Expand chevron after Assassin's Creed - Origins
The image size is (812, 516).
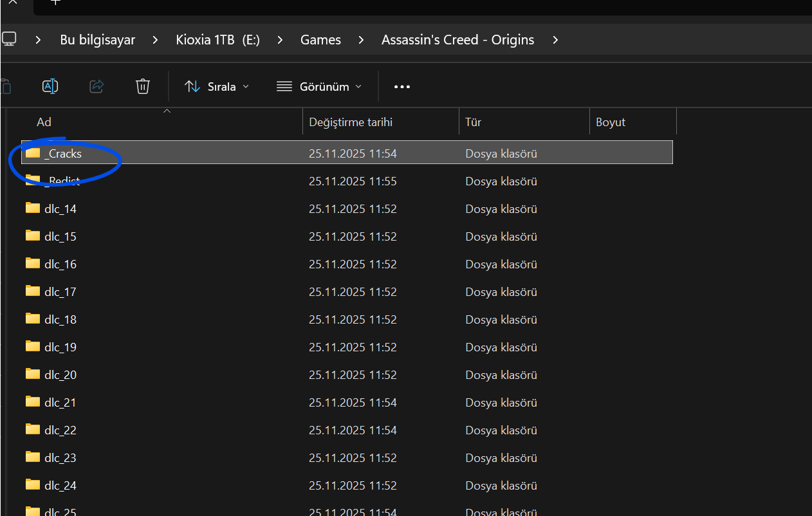555,40
